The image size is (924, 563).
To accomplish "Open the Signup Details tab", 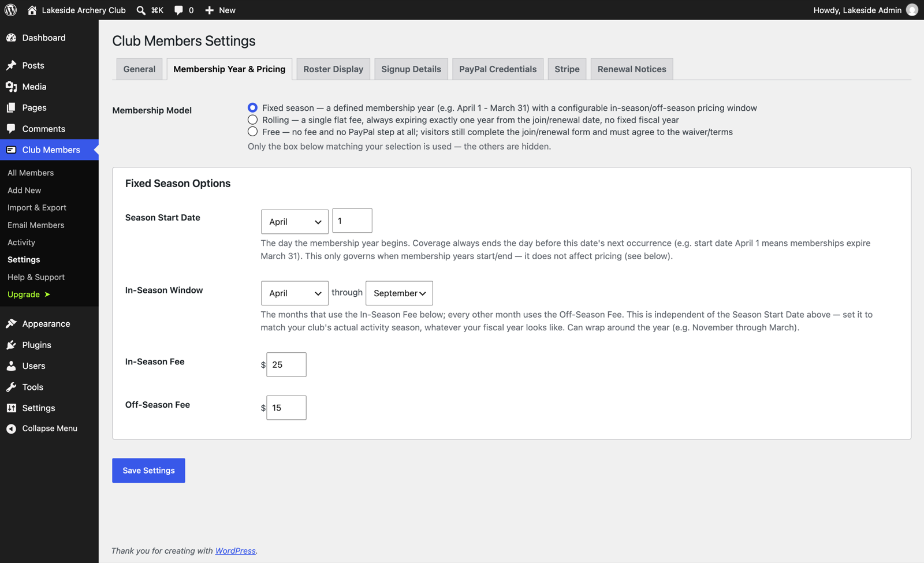I will pyautogui.click(x=411, y=69).
